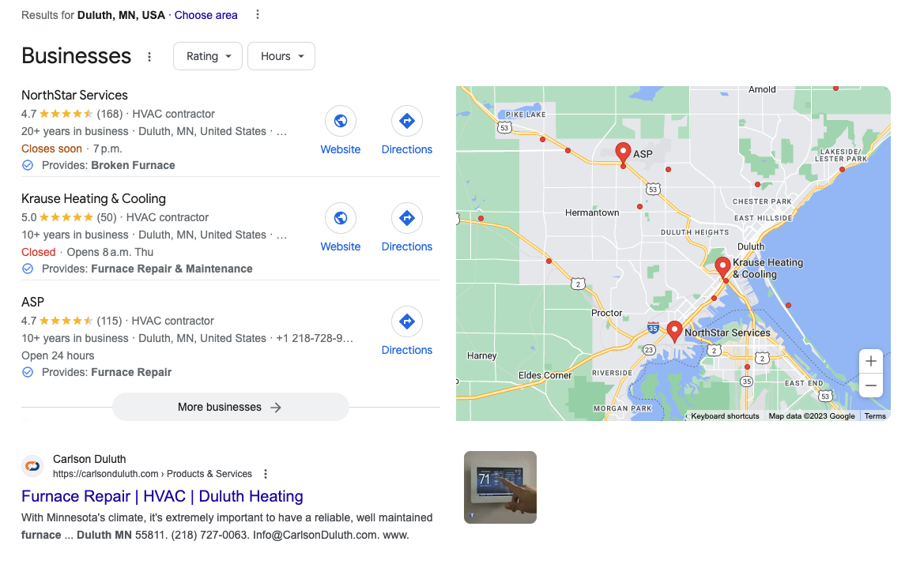924x564 pixels.
Task: Open the Hours filter dropdown
Action: pyautogui.click(x=281, y=57)
